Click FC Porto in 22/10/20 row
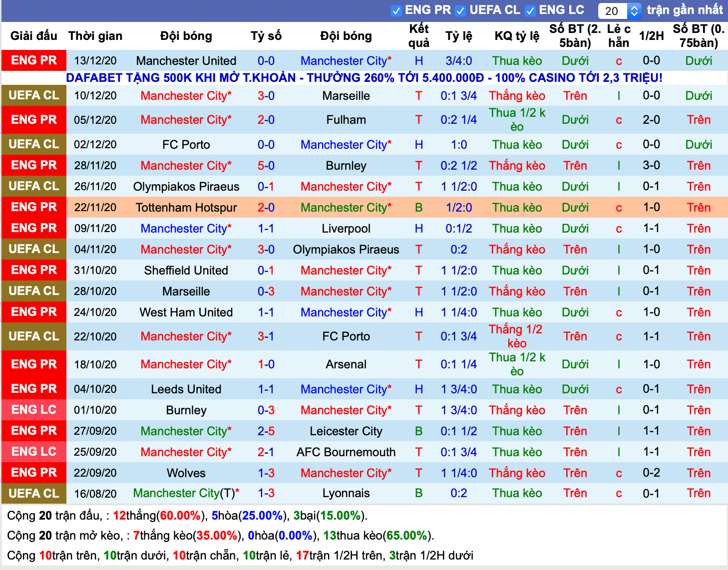 [x=346, y=336]
